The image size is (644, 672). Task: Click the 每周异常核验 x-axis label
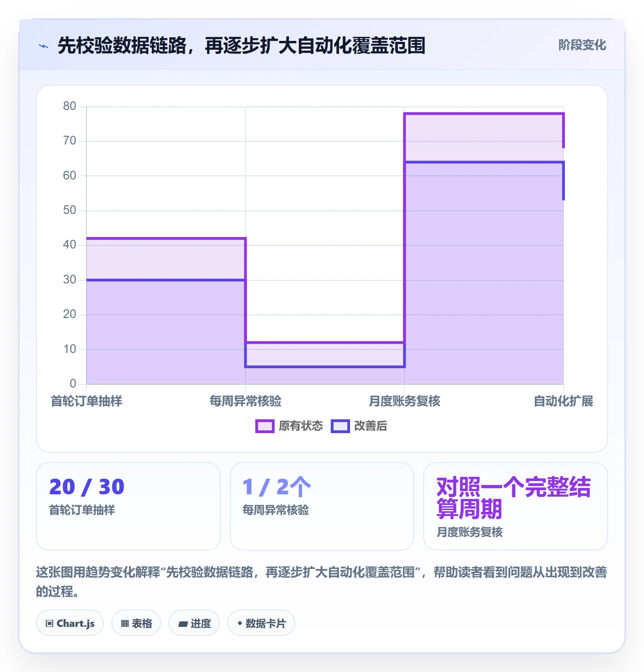[245, 401]
